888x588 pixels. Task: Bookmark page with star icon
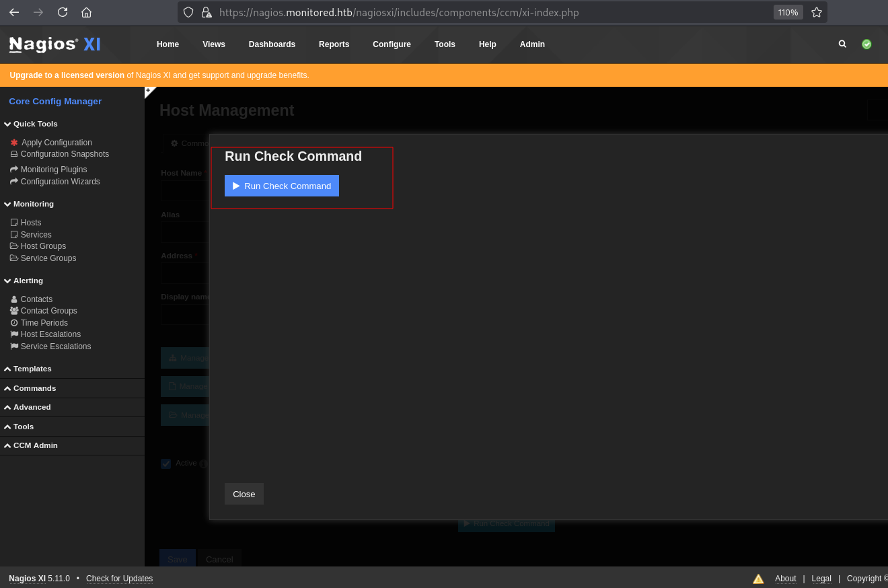[x=817, y=12]
